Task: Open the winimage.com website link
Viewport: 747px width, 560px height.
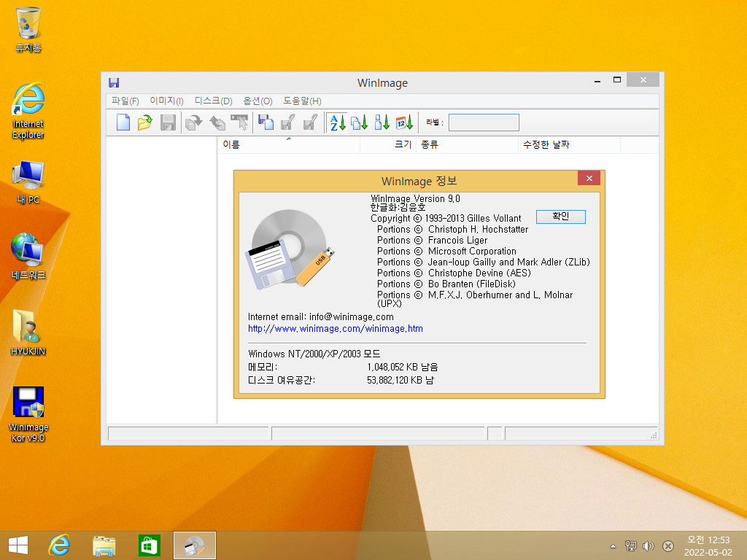Action: [x=336, y=329]
